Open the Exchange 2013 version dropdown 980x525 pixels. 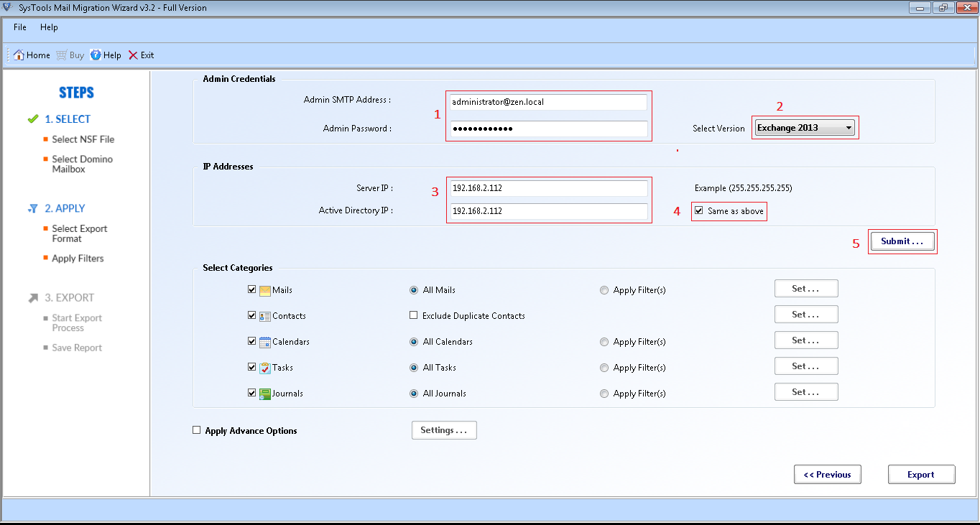(x=805, y=128)
